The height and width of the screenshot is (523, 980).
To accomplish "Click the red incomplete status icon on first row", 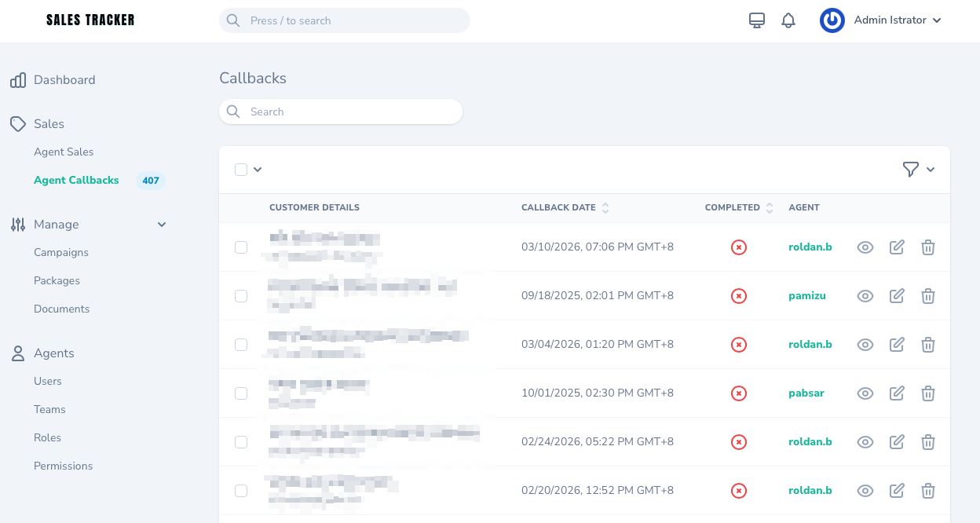I will pyautogui.click(x=738, y=247).
